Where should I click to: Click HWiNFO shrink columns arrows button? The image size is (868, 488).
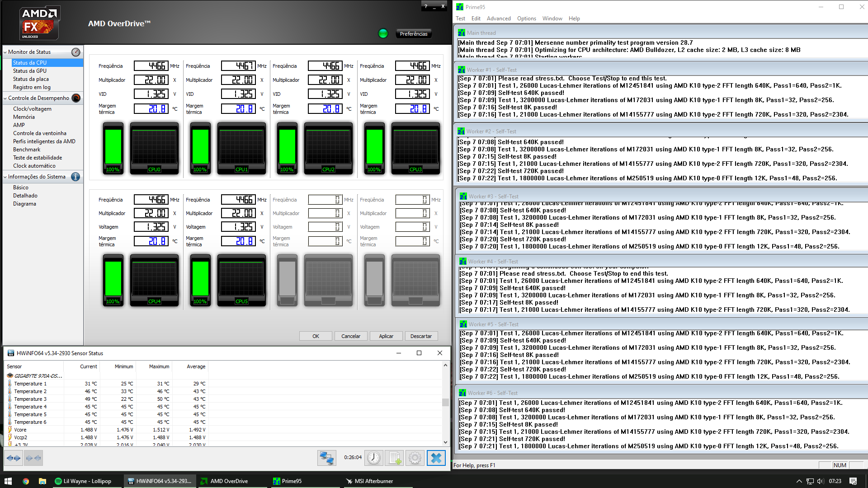(33, 458)
